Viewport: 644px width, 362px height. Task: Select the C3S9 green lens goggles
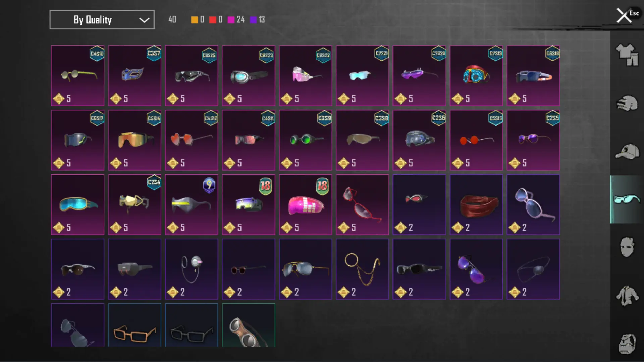(306, 140)
